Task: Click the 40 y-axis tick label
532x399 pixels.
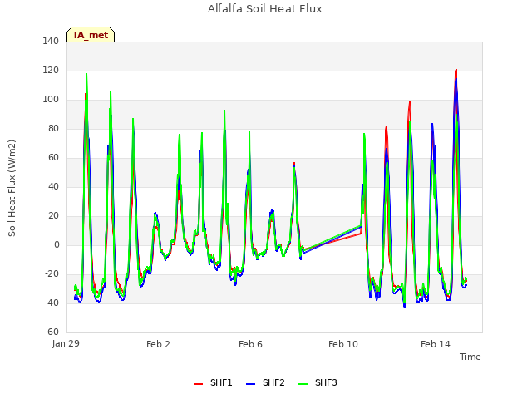Action: 53,186
